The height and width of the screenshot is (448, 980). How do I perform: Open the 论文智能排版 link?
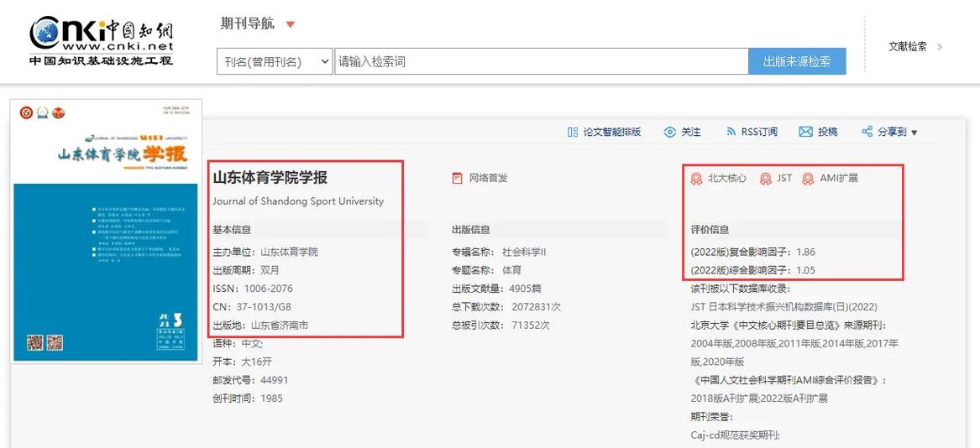(612, 132)
